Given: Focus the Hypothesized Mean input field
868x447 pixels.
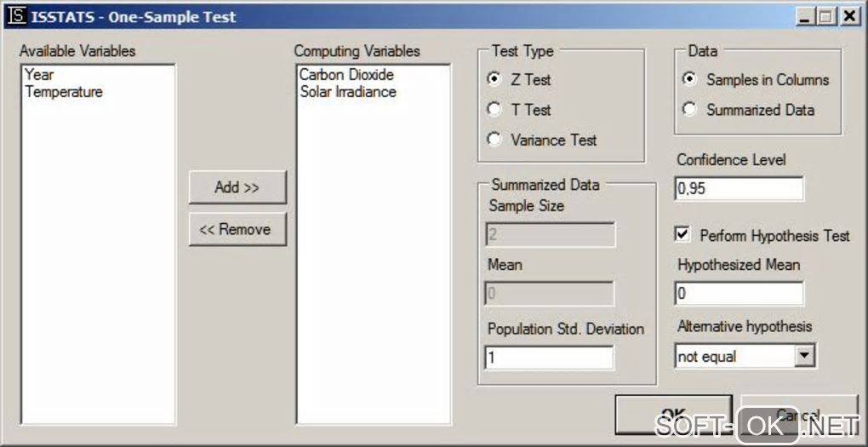Looking at the screenshot, I should tap(739, 294).
